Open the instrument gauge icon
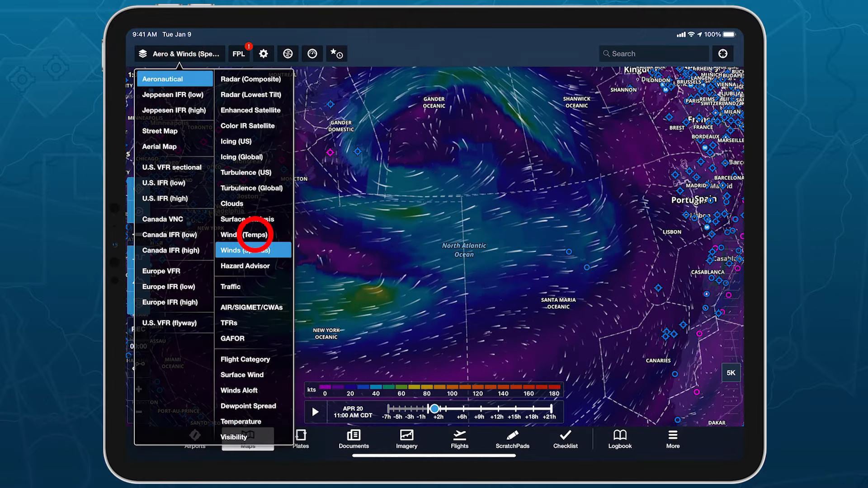This screenshot has height=488, width=868. click(312, 54)
